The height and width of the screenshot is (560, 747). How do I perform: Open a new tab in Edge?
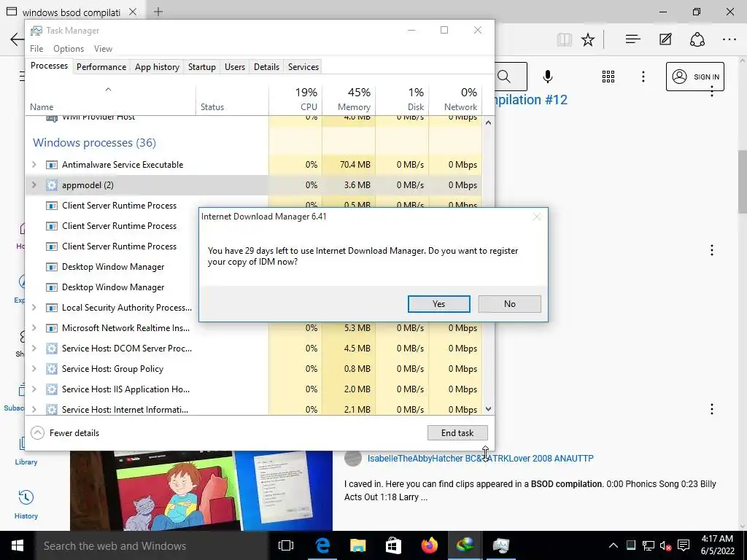(158, 12)
